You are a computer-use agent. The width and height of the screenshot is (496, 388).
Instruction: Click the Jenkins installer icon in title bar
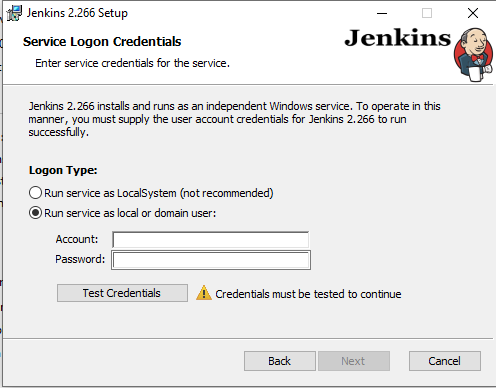click(14, 13)
